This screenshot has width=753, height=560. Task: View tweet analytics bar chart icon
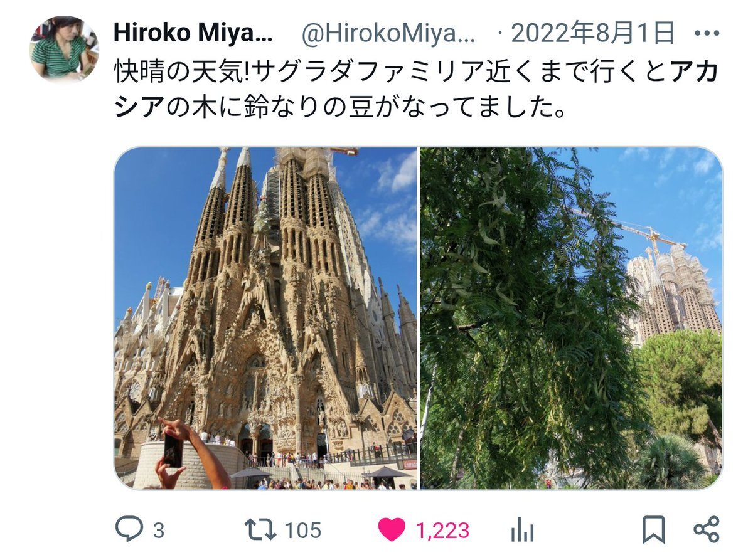(x=521, y=530)
